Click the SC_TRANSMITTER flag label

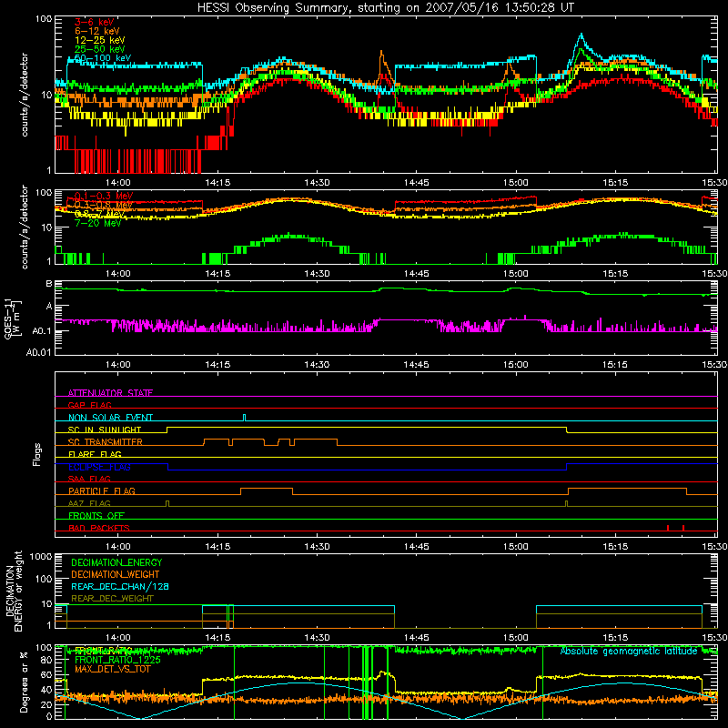[x=106, y=442]
